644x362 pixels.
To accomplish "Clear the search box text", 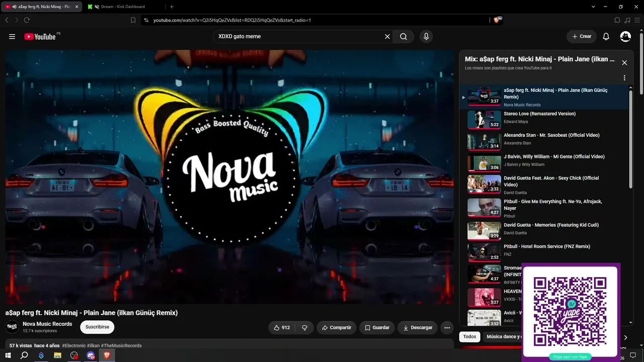I will pyautogui.click(x=387, y=36).
